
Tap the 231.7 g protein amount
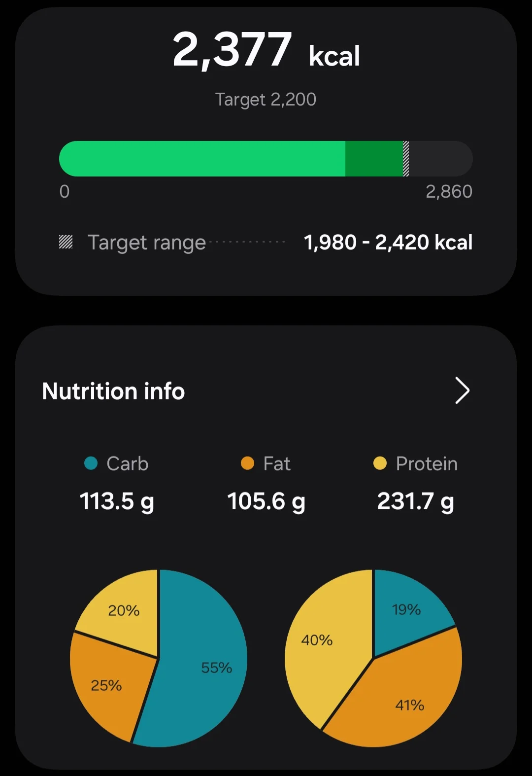point(415,501)
